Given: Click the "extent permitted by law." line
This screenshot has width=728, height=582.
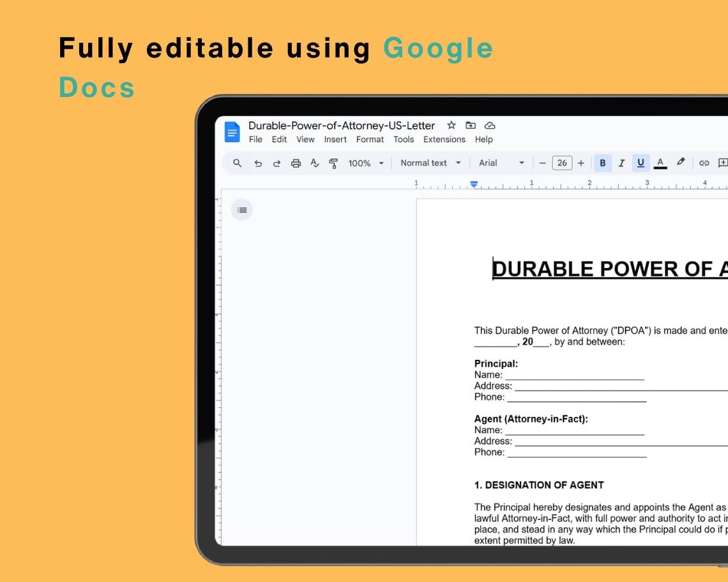Looking at the screenshot, I should click(525, 541).
